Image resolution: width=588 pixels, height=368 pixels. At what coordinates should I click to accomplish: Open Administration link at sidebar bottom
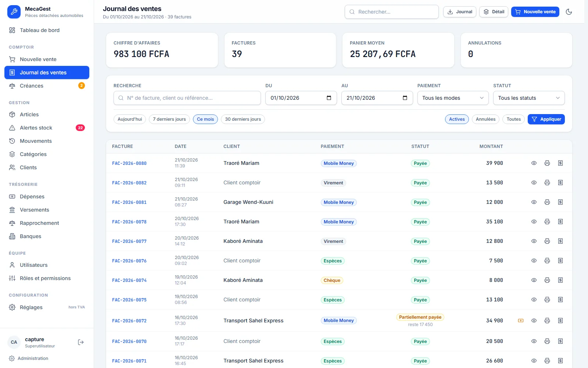pyautogui.click(x=29, y=358)
